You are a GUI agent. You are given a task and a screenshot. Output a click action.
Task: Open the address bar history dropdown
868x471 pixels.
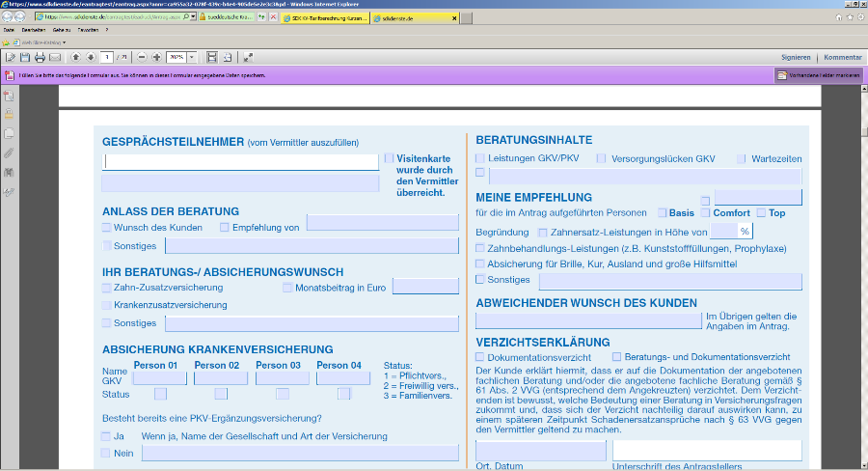point(193,17)
